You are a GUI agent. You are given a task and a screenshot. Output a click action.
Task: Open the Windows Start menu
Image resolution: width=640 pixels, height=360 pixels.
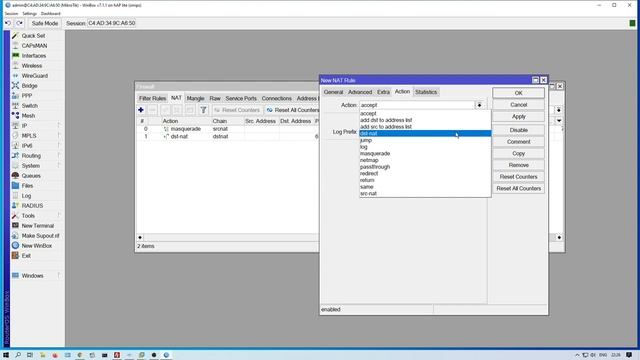click(6, 355)
